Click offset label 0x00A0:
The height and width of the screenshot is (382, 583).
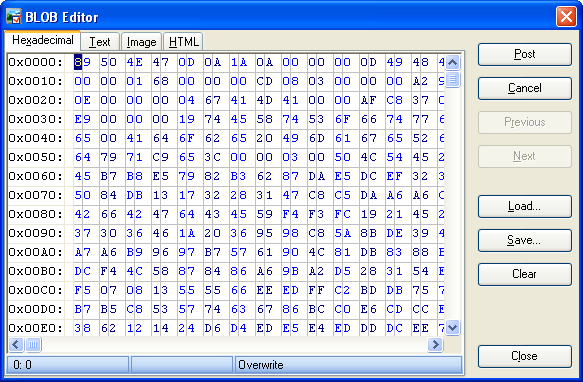[x=35, y=252]
